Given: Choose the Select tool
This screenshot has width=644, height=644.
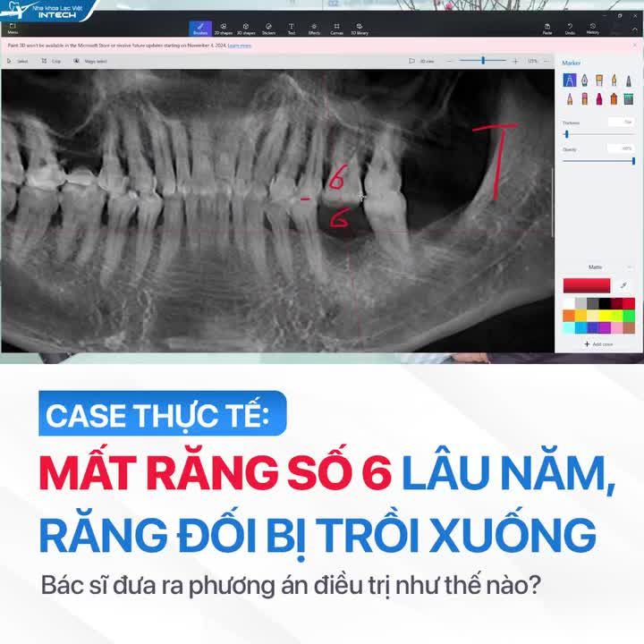Looking at the screenshot, I should click(18, 61).
